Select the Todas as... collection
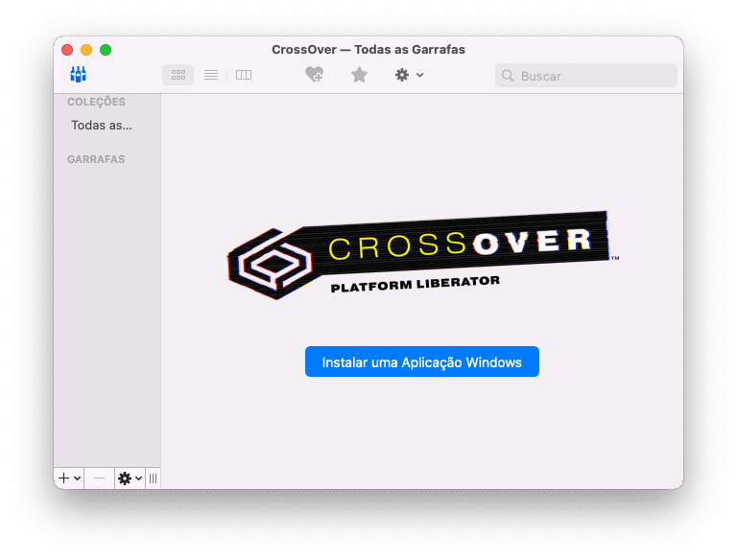The image size is (737, 560). coord(102,125)
